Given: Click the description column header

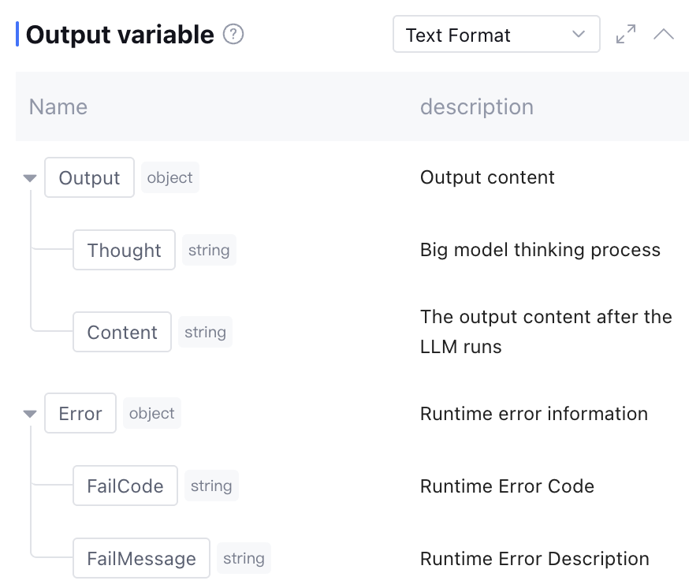Looking at the screenshot, I should click(476, 107).
